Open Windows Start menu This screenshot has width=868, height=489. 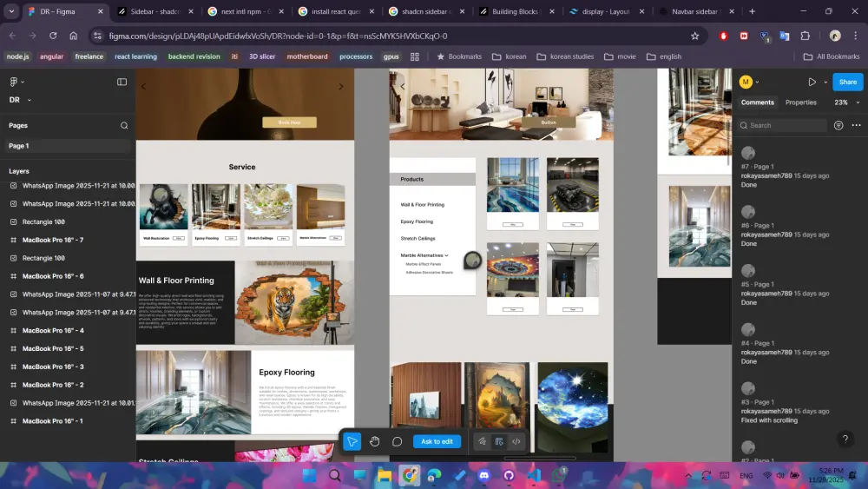[x=310, y=475]
